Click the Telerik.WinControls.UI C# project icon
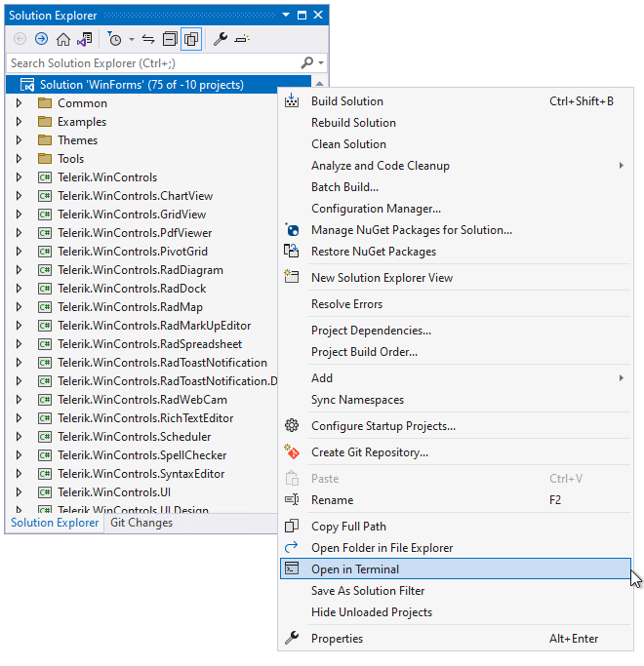 tap(45, 492)
